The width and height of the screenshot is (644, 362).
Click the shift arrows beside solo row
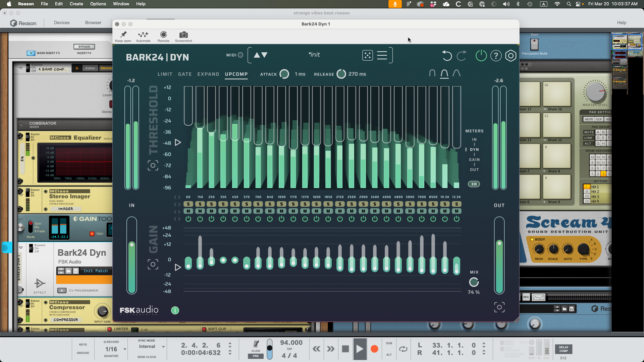pyautogui.click(x=177, y=204)
